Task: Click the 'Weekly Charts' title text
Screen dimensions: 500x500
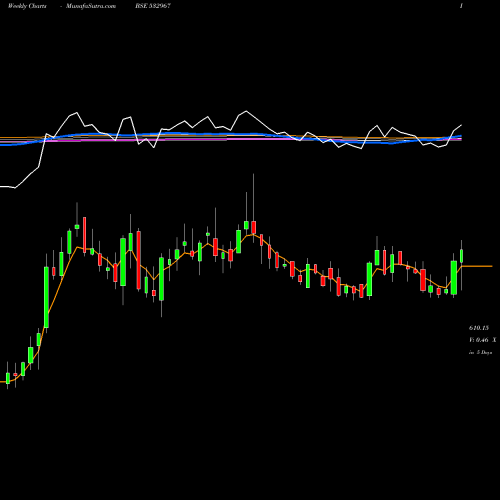Action: (27, 6)
